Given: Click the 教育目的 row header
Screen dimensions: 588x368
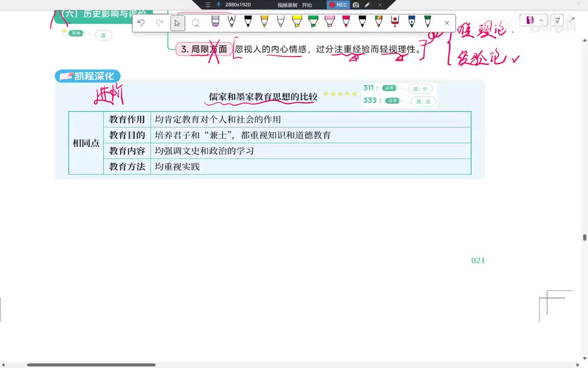Looking at the screenshot, I should tap(127, 135).
